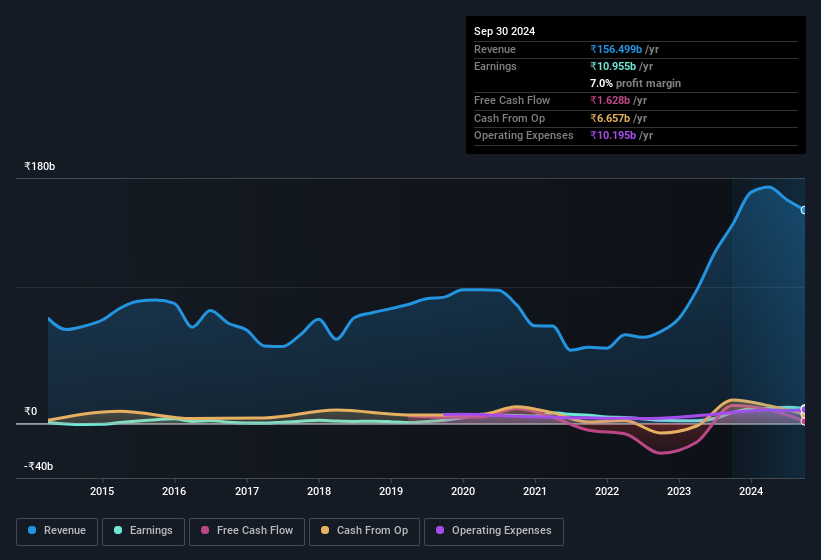Viewport: 821px width, 560px height.
Task: Toggle the Earnings series in legend
Action: point(143,531)
